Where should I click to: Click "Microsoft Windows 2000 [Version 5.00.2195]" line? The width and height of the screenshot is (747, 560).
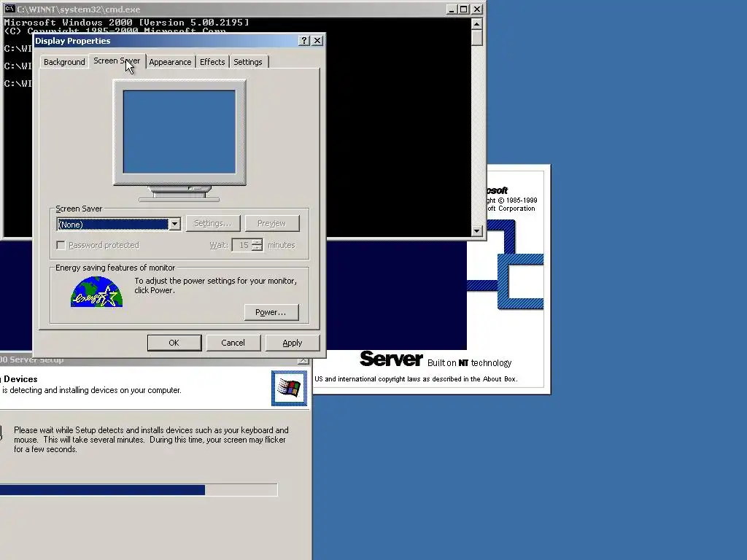[x=126, y=23]
